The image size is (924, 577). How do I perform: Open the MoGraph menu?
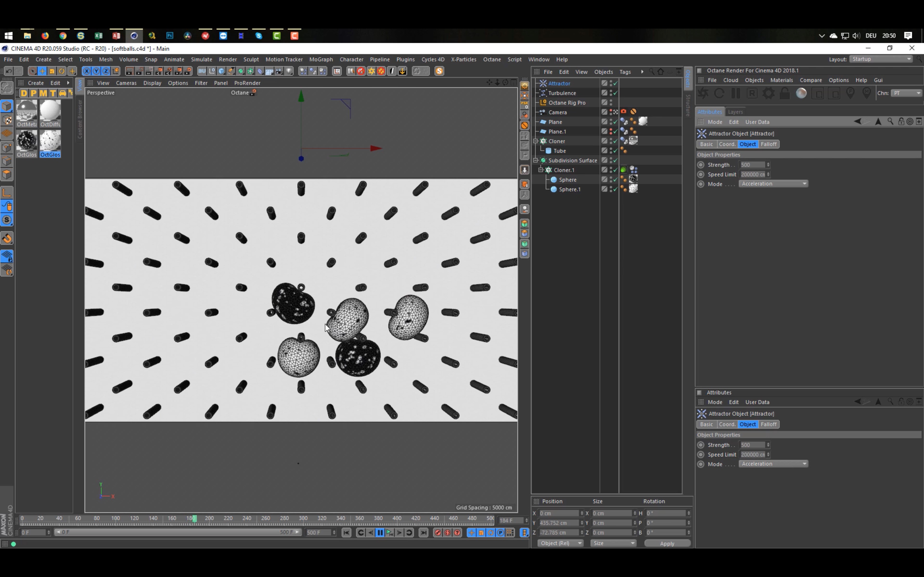coord(321,59)
